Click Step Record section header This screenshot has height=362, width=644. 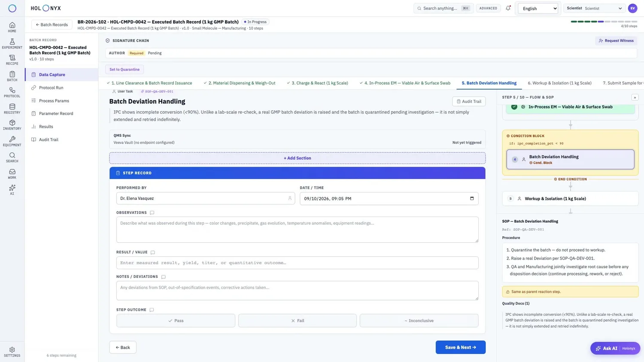click(297, 173)
